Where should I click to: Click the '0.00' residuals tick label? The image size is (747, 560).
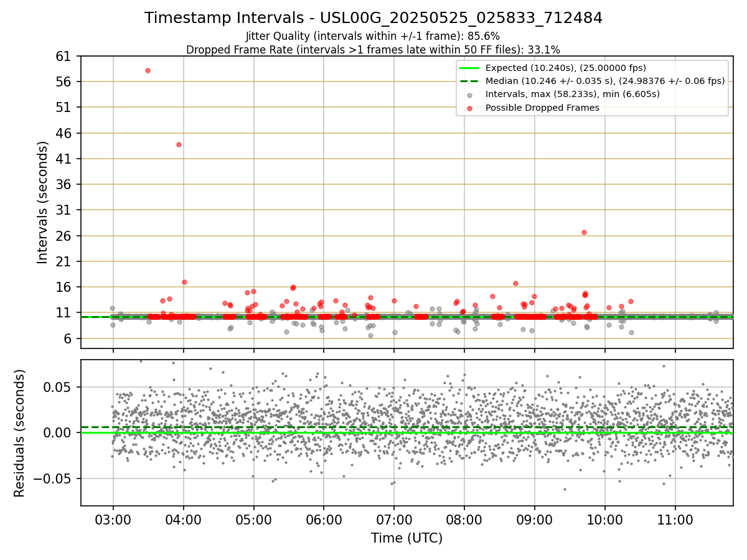(x=59, y=432)
